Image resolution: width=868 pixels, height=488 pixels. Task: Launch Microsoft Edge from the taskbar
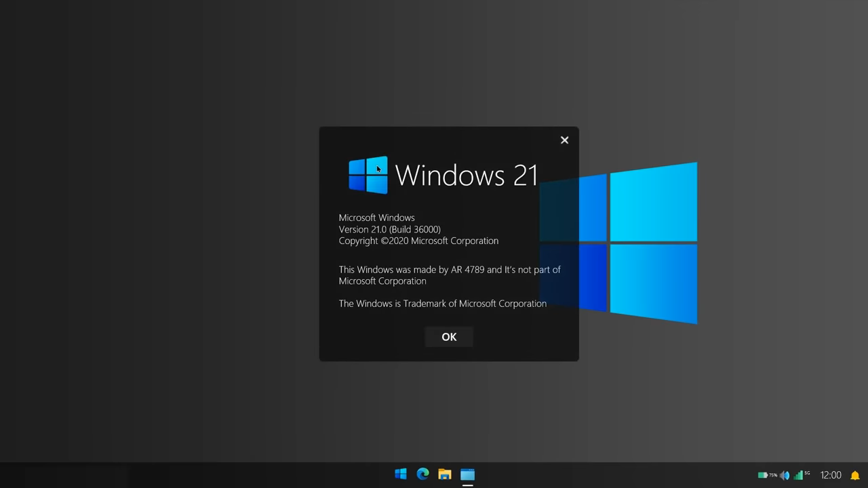click(422, 474)
